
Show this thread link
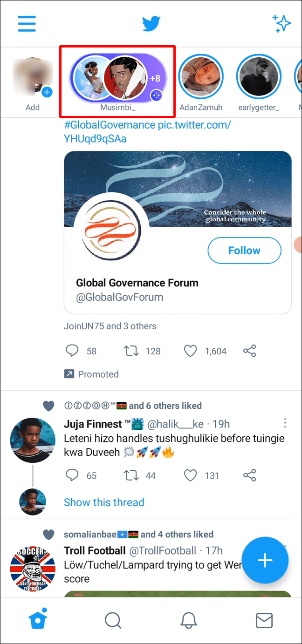(104, 502)
